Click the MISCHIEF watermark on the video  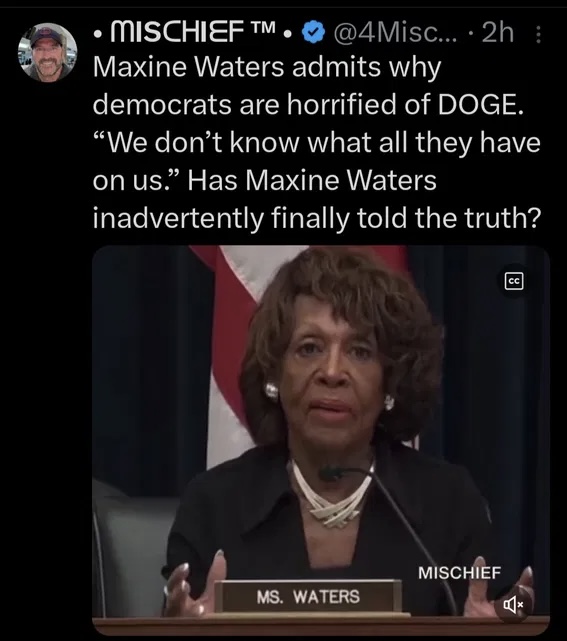[459, 573]
